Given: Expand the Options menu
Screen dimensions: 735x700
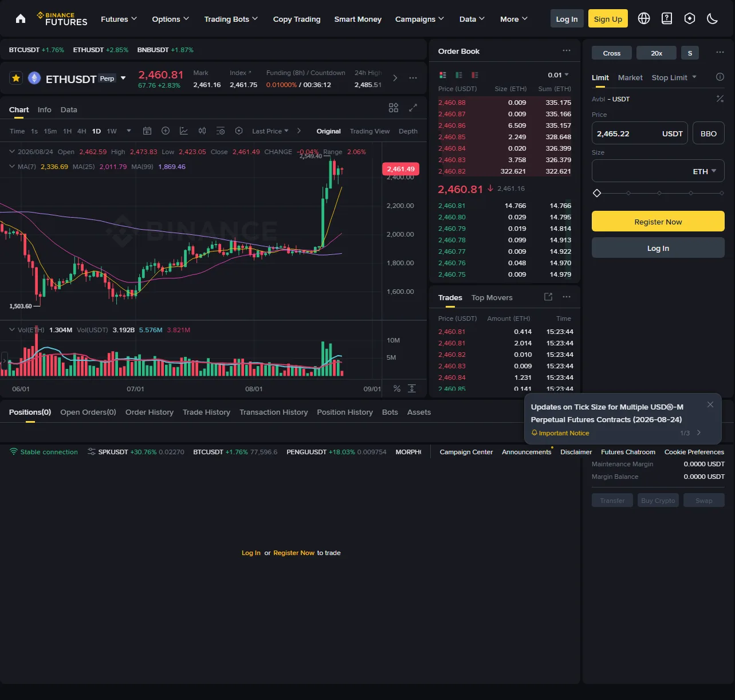Looking at the screenshot, I should pyautogui.click(x=170, y=19).
